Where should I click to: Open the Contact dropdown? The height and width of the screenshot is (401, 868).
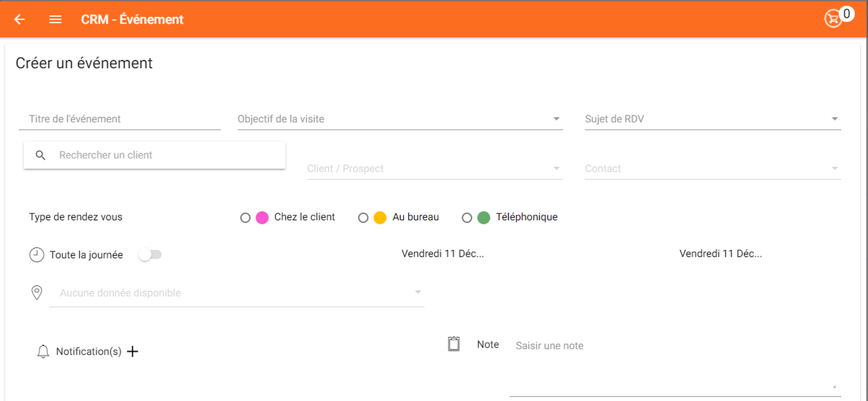coord(713,169)
